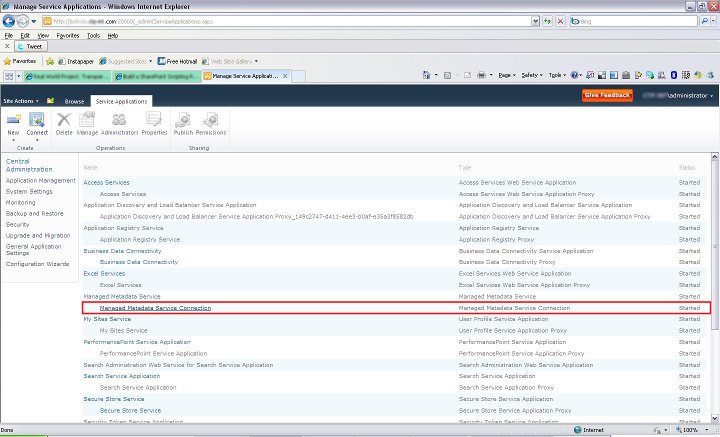Open the Help menu in menu bar

pos(112,35)
